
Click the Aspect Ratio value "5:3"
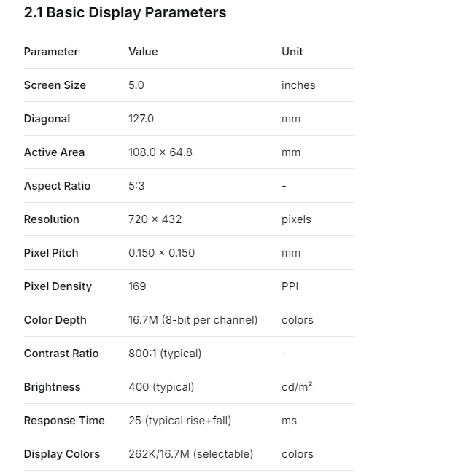[136, 186]
